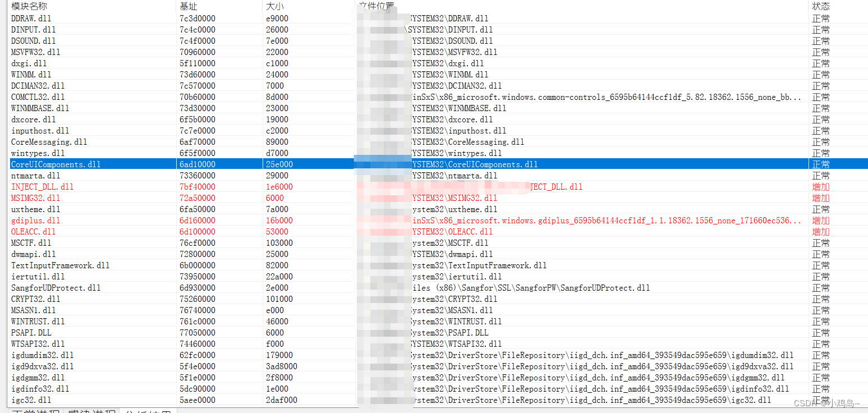
Task: Select the igc32.dll module name
Action: (x=31, y=400)
